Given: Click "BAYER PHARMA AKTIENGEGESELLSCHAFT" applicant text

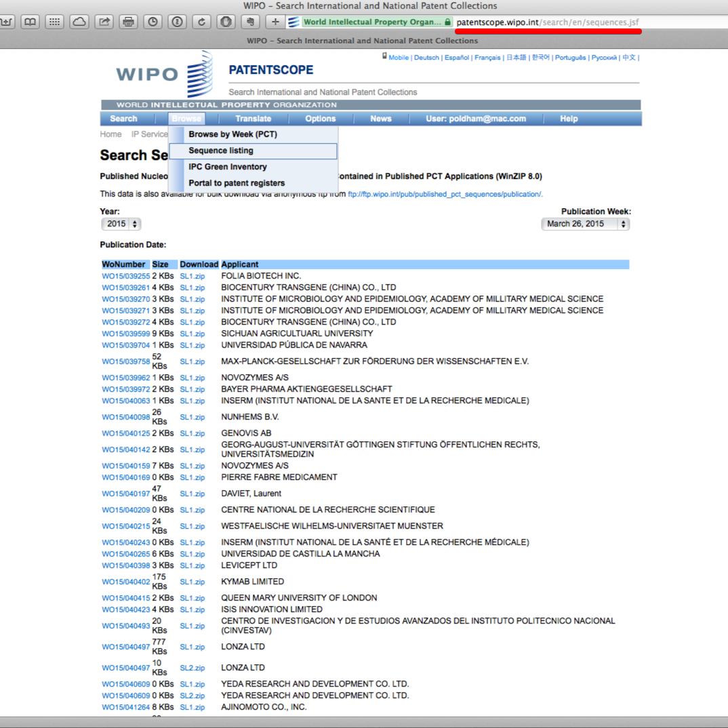Looking at the screenshot, I should coord(306,389).
